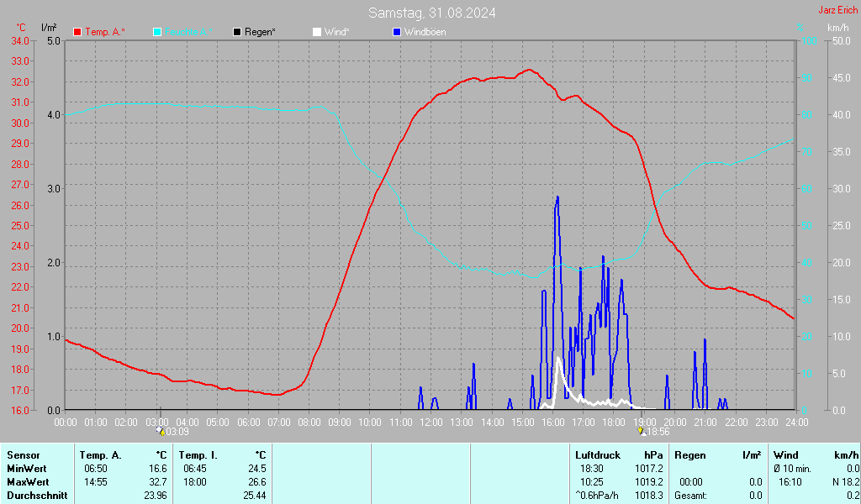Click the 00:00 x-axis label
Screen dimensions: 861x504
point(66,423)
